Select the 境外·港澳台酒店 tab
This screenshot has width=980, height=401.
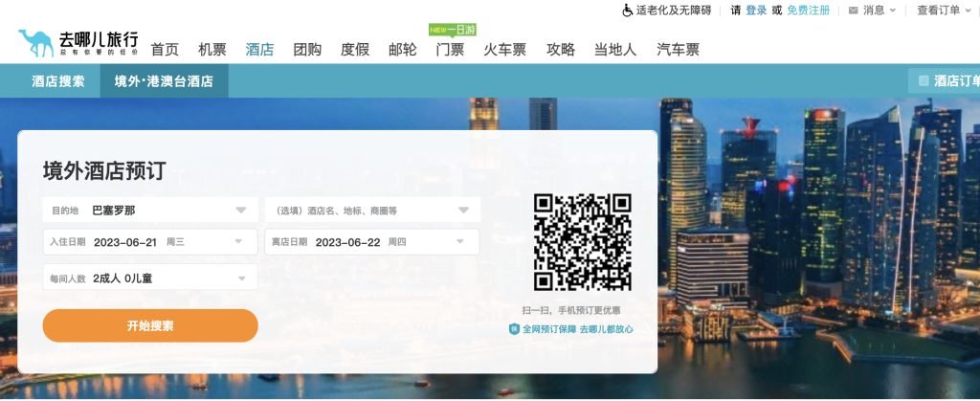[x=164, y=81]
